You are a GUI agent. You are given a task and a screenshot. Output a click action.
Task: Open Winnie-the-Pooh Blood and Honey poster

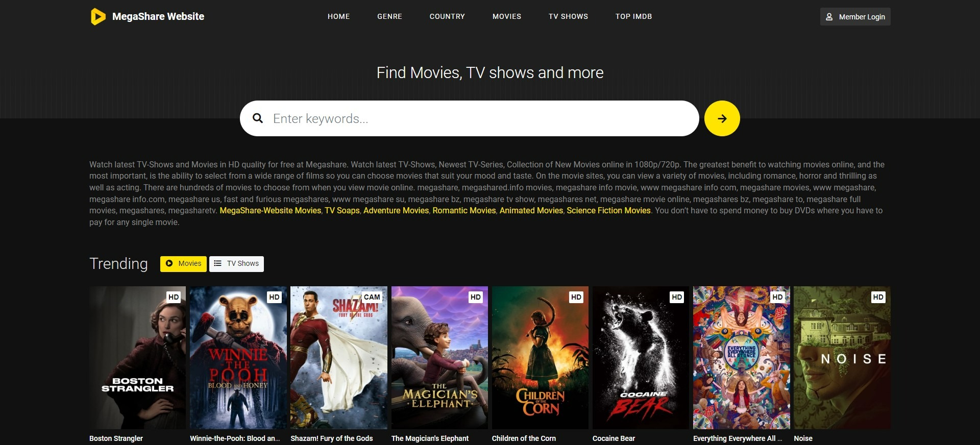[x=238, y=358]
